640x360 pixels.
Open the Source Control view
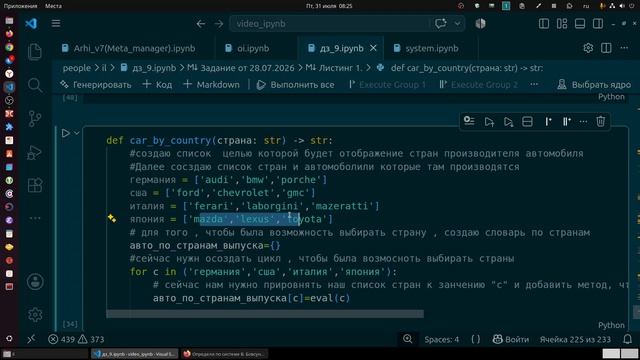click(35, 119)
